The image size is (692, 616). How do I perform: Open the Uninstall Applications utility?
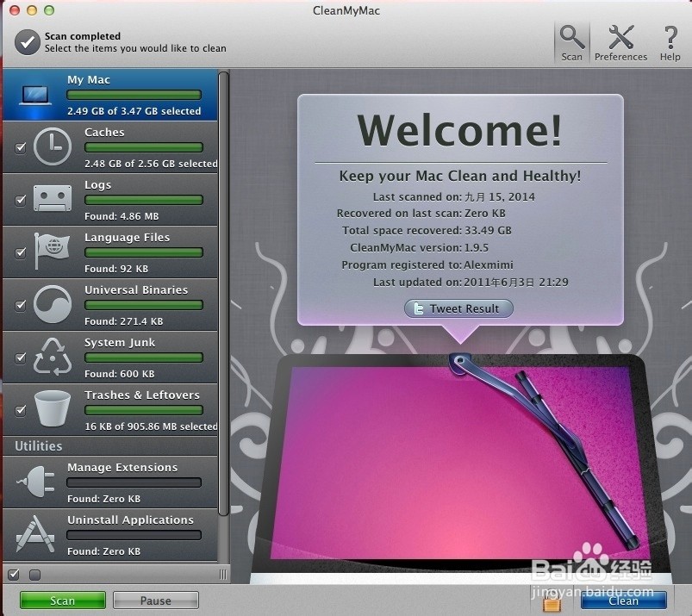tap(110, 535)
